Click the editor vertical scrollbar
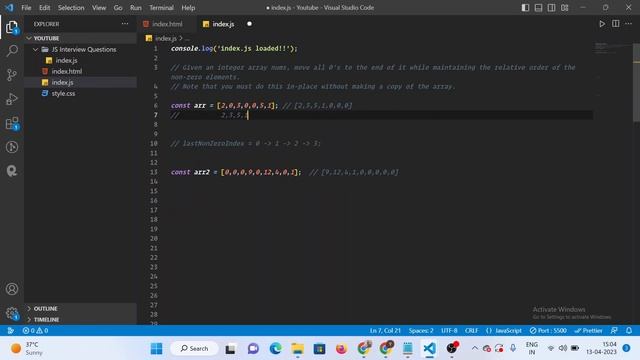 [x=636, y=82]
